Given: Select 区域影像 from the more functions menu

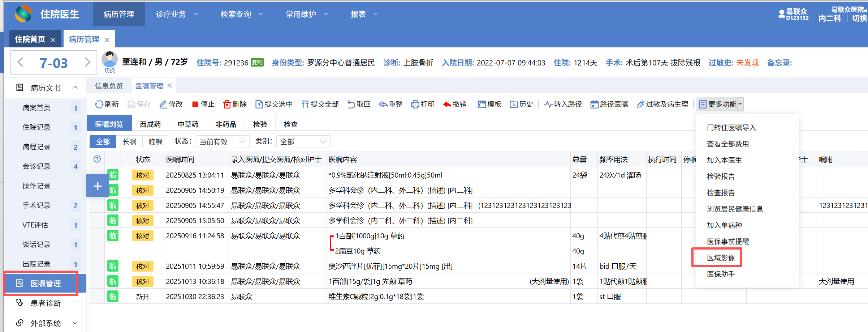Looking at the screenshot, I should pyautogui.click(x=721, y=257).
